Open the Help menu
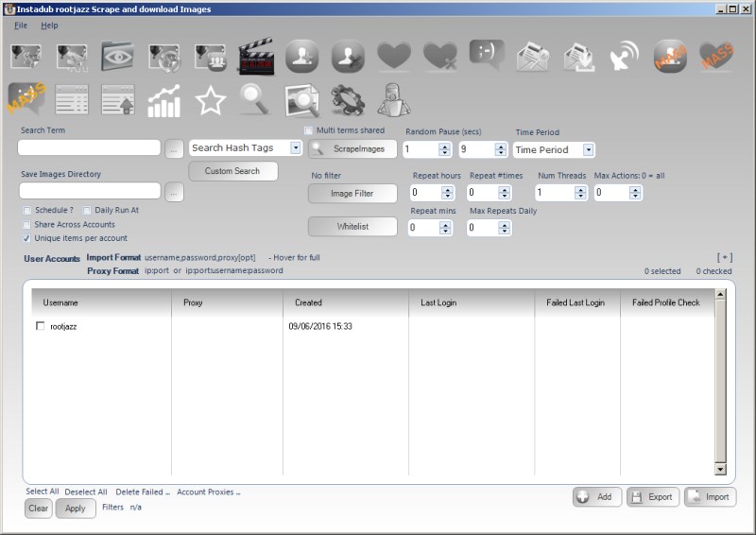The image size is (756, 535). (49, 26)
